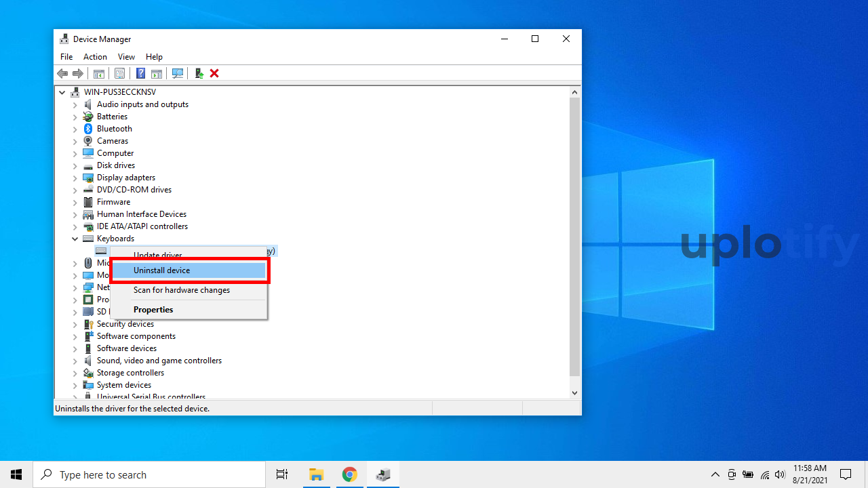Click the Forward arrow in toolbar
This screenshot has height=488, width=868.
click(78, 73)
